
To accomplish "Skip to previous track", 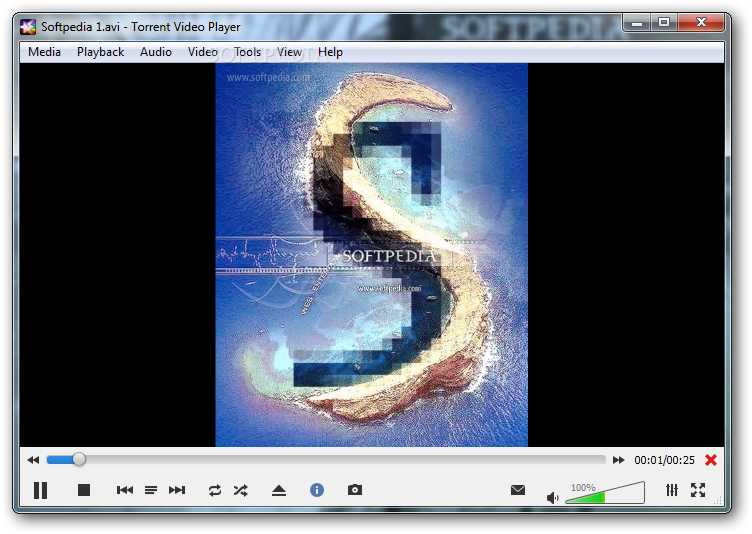I will point(125,490).
